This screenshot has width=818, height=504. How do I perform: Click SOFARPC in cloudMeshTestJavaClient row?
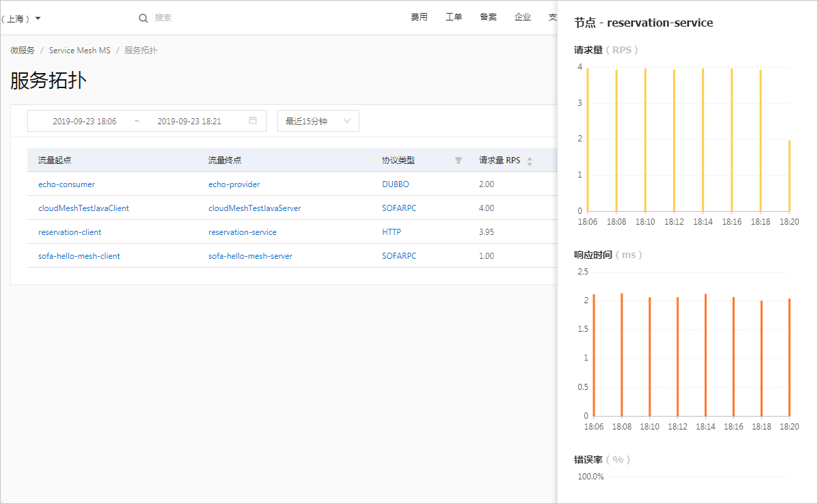point(399,208)
